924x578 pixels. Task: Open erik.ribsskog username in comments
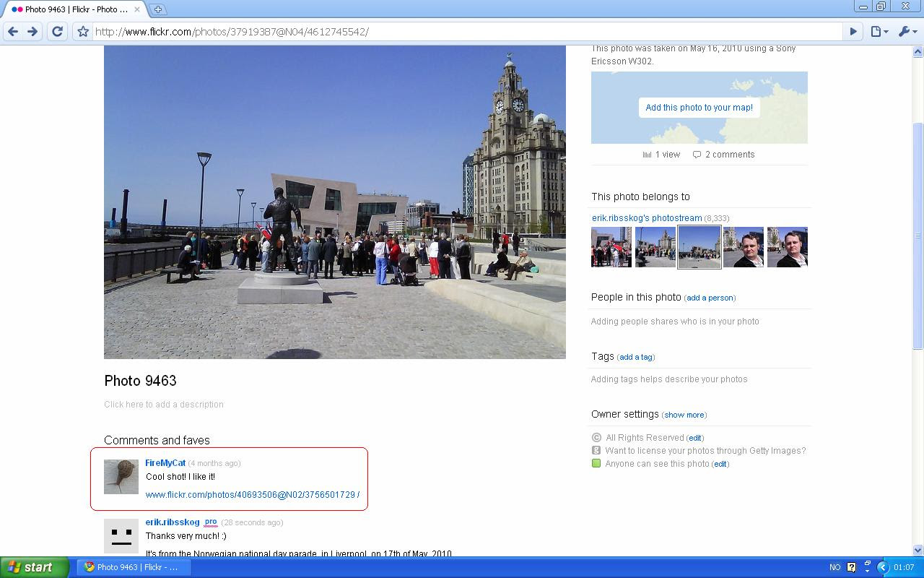(173, 522)
